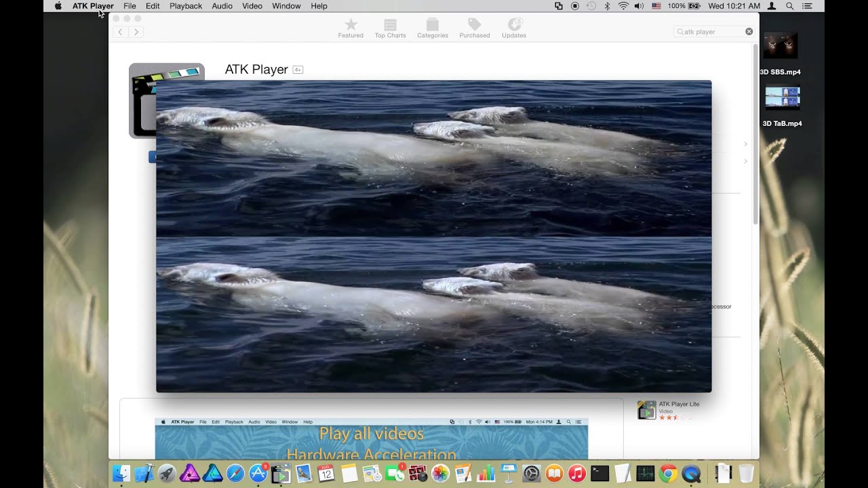This screenshot has height=488, width=868.
Task: Open Top Charts in the App Store toolbar
Action: 390,28
